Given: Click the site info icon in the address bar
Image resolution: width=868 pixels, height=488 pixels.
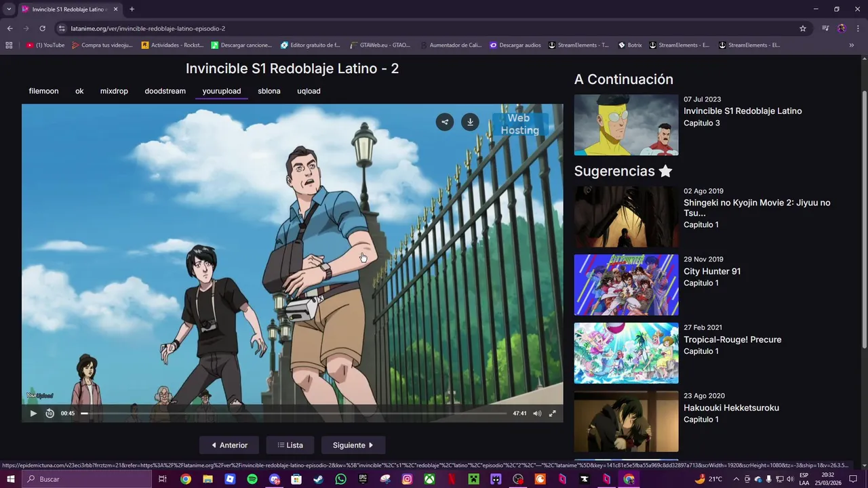Looking at the screenshot, I should (x=62, y=28).
